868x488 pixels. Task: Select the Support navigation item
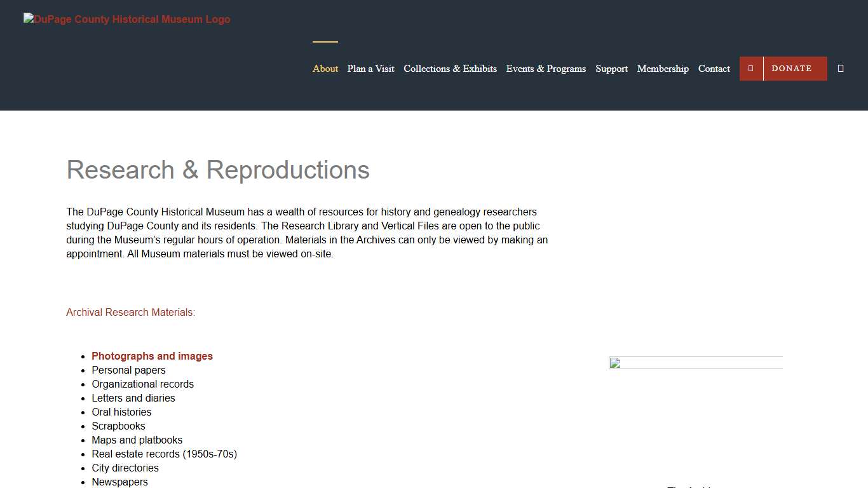coord(611,69)
